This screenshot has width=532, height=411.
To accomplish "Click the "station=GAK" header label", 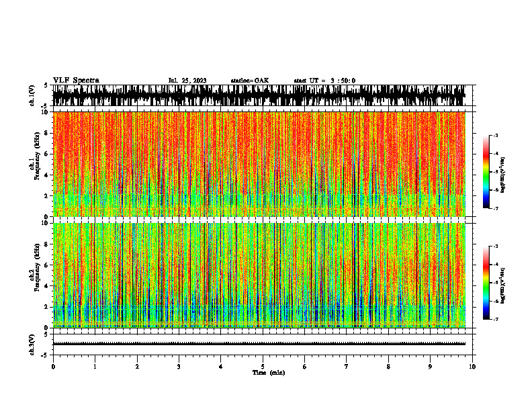I will tap(250, 81).
